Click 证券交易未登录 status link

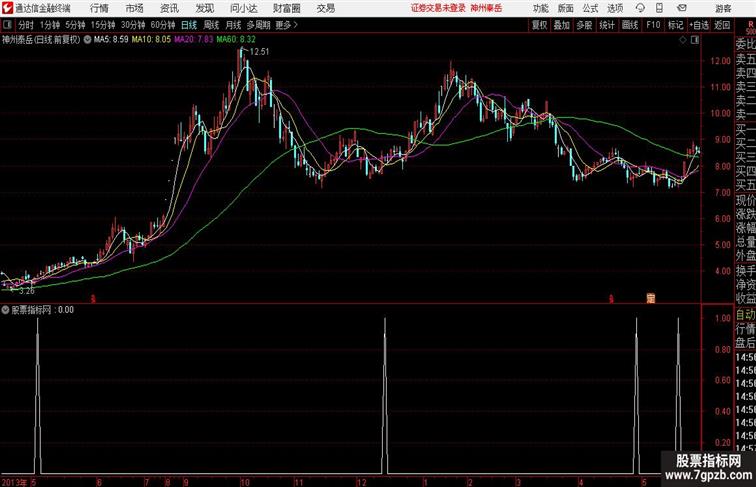pyautogui.click(x=438, y=8)
